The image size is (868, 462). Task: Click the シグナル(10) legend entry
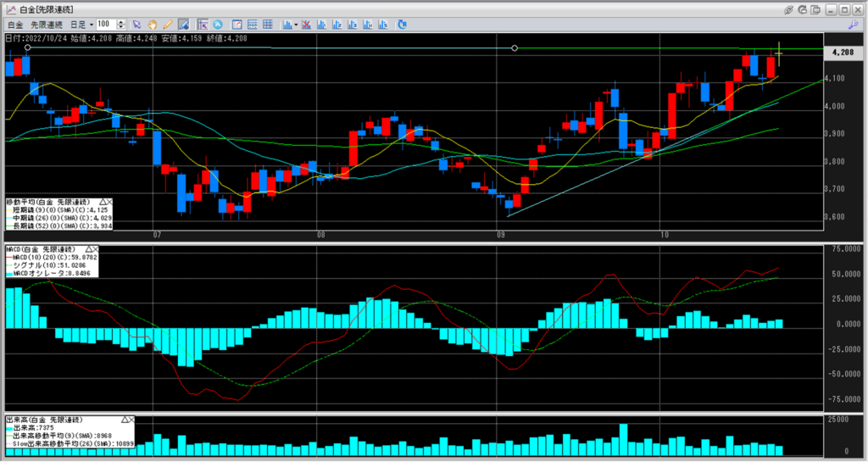[x=47, y=265]
